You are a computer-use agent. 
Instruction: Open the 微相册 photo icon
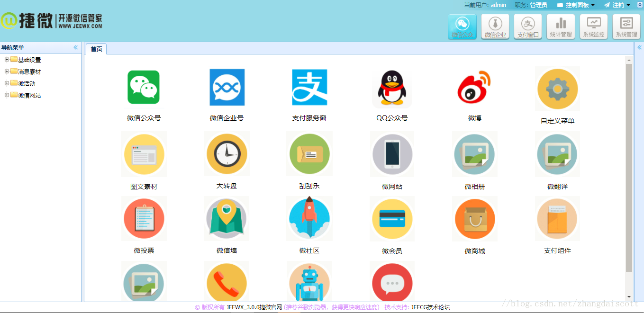[x=475, y=154]
